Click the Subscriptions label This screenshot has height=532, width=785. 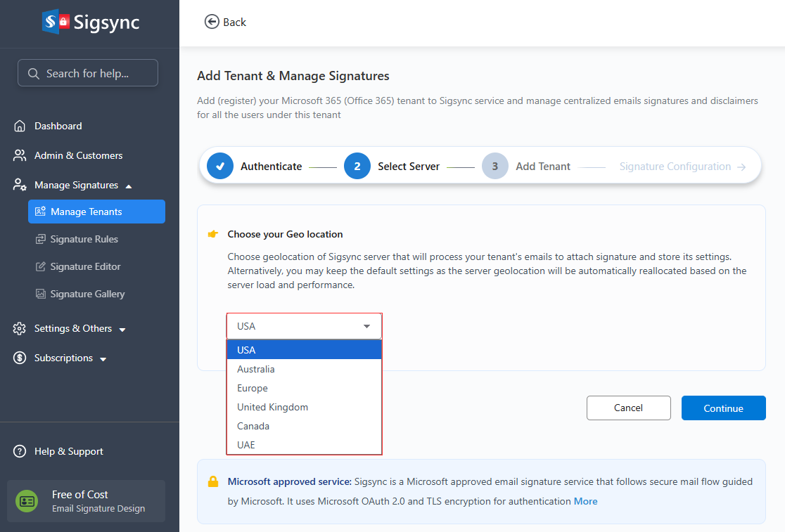click(x=63, y=358)
